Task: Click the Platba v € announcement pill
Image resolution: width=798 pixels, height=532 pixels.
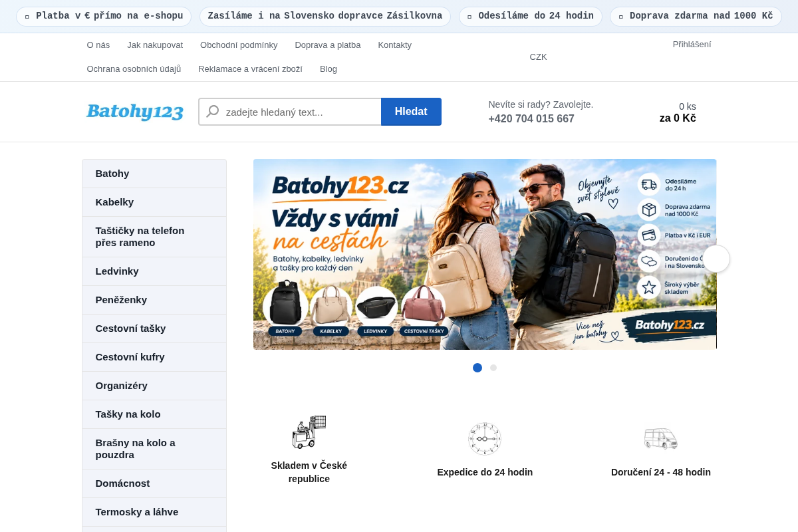Action: click(x=104, y=17)
